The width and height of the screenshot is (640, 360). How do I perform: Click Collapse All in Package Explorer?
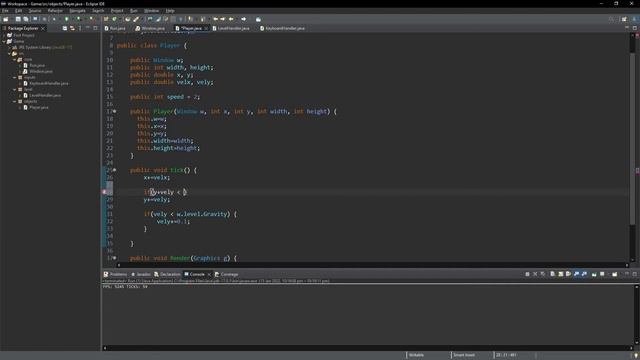pyautogui.click(x=64, y=28)
